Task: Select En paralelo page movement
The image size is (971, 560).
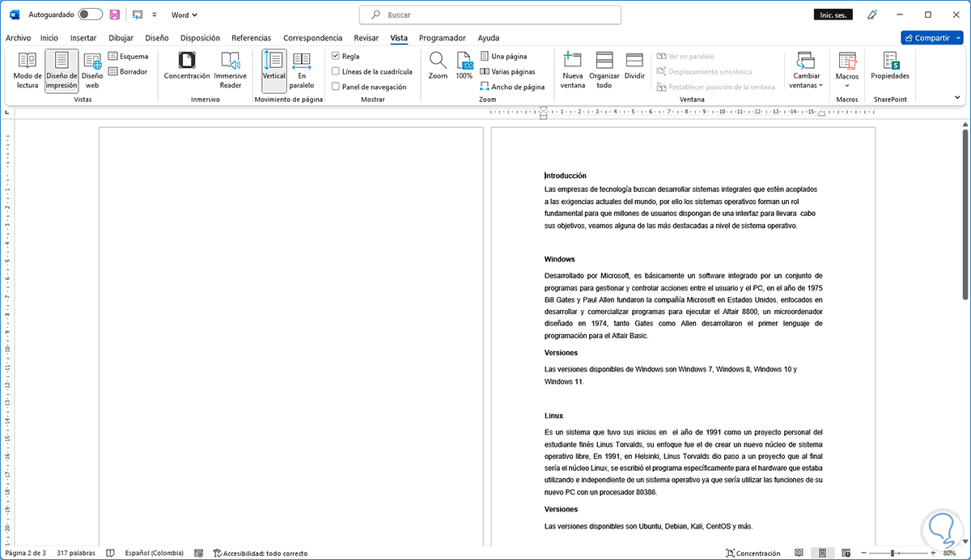Action: [302, 70]
